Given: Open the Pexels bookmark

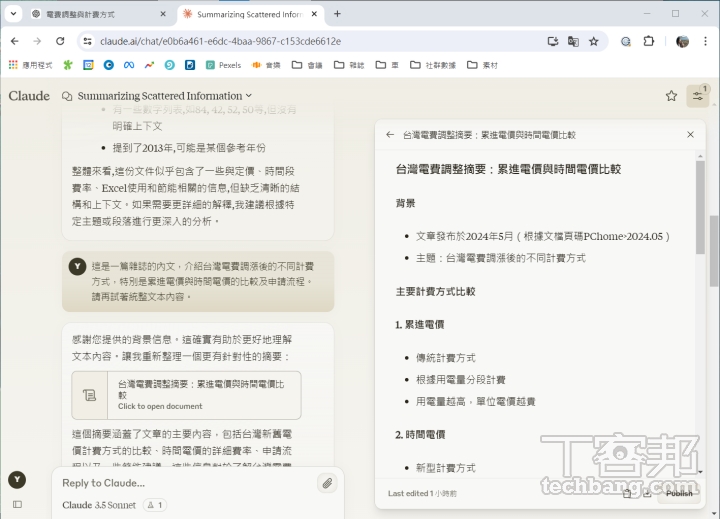Looking at the screenshot, I should [x=224, y=65].
